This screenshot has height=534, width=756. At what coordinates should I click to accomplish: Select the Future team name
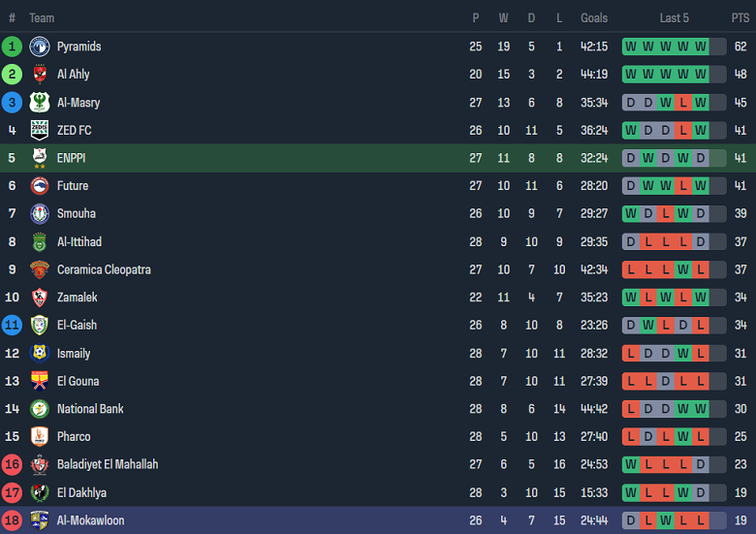[73, 186]
